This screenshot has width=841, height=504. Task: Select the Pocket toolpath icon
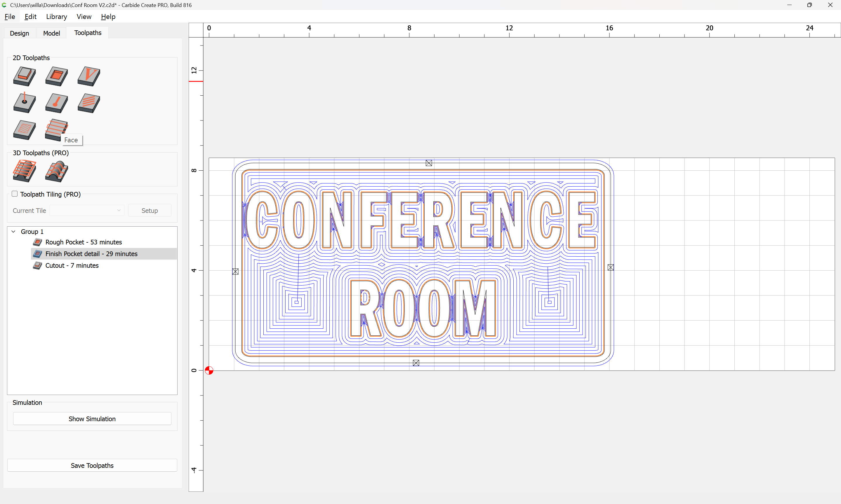[56, 76]
